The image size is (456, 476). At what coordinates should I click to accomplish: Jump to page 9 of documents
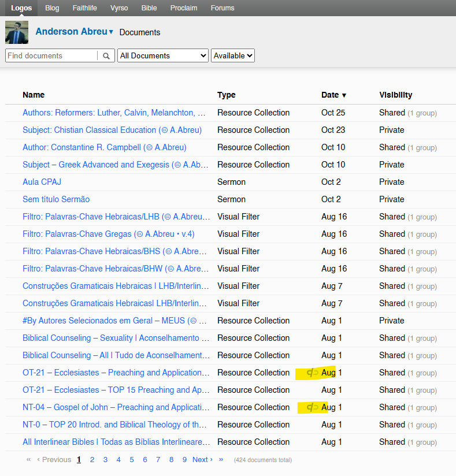pyautogui.click(x=184, y=460)
